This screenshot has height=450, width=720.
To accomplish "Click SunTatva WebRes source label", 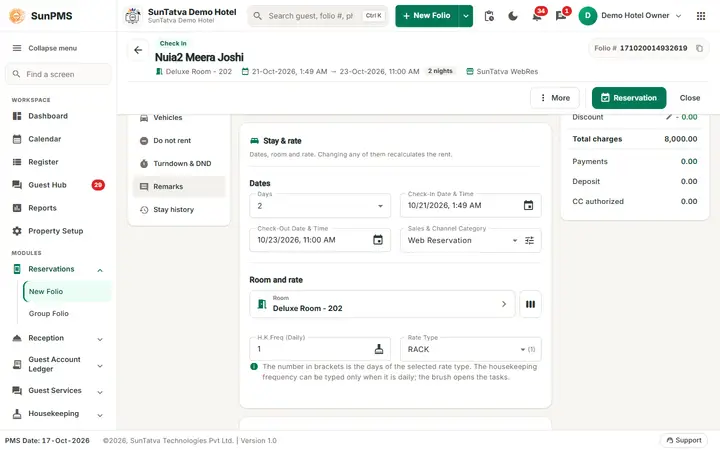I will [x=507, y=72].
